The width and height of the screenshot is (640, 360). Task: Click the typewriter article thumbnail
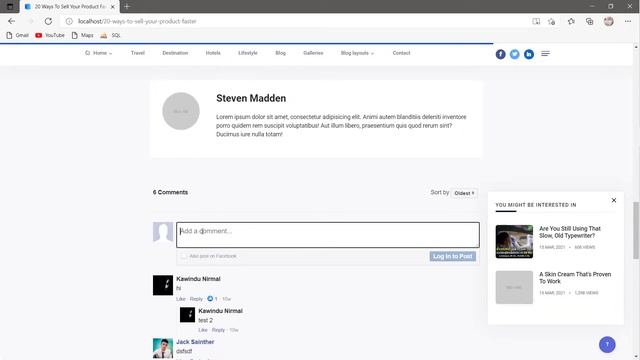514,241
